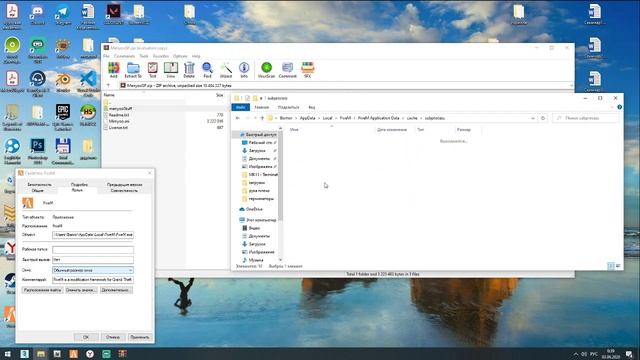Click the SFX icon in WinRAR toolbar

[x=307, y=70]
